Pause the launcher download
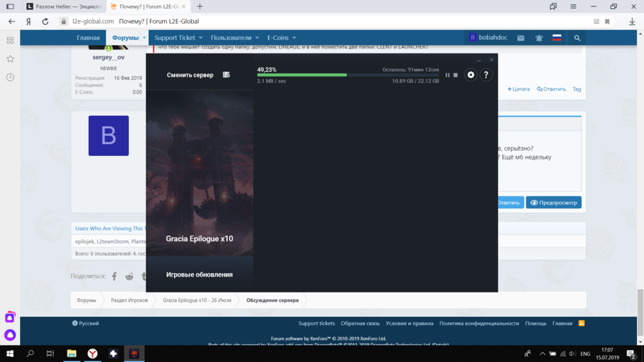Viewport: 644px width, 362px height. (448, 75)
